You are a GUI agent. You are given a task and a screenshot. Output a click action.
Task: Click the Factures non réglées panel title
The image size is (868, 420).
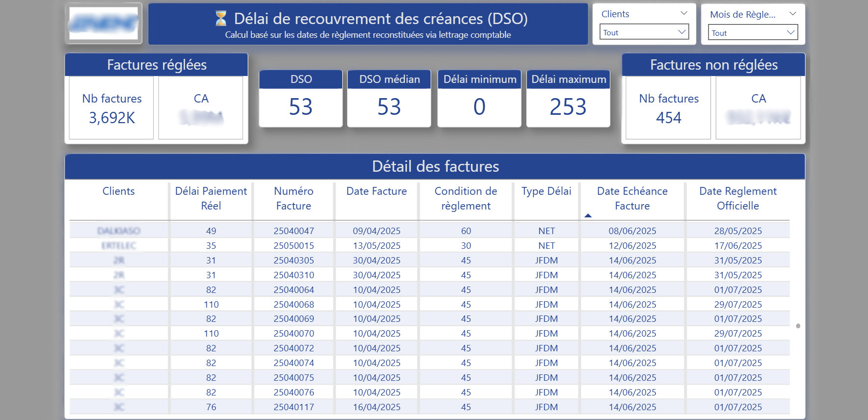click(714, 65)
